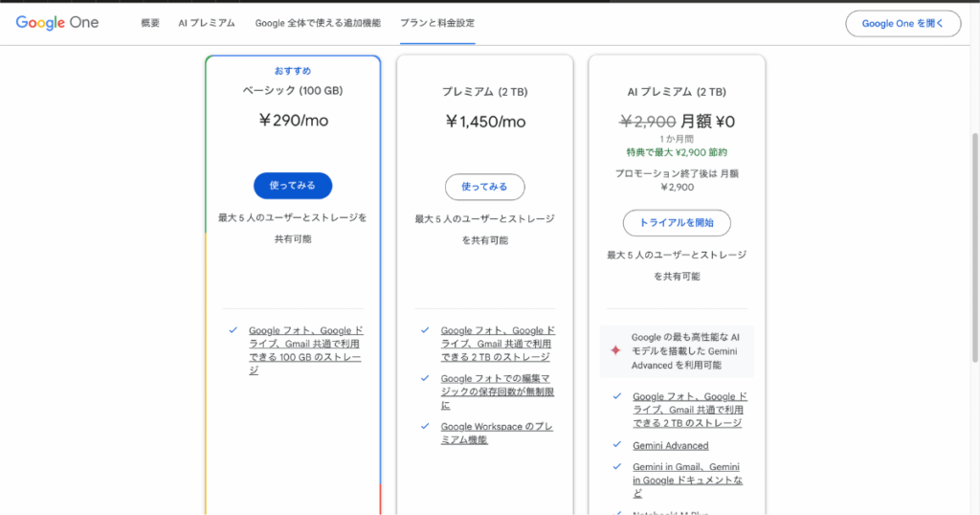Click the 特典で最大 ¥2,900 節約 text
Image resolution: width=980 pixels, height=515 pixels.
677,152
